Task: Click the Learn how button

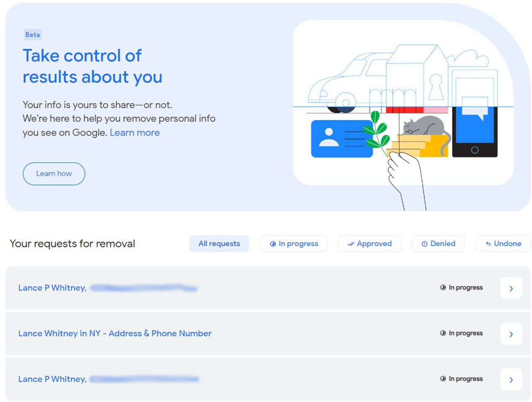Action: point(54,174)
